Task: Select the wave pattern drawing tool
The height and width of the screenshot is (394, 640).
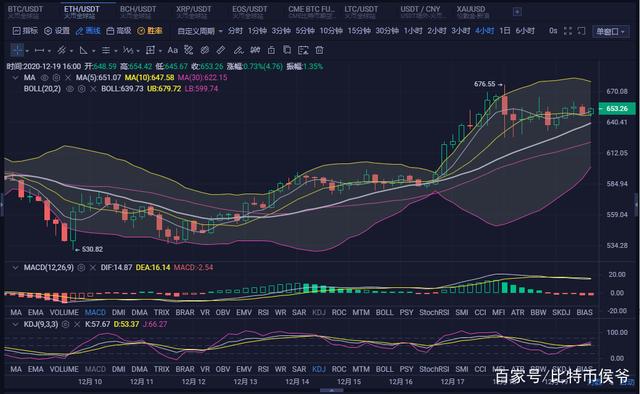Action: click(128, 50)
